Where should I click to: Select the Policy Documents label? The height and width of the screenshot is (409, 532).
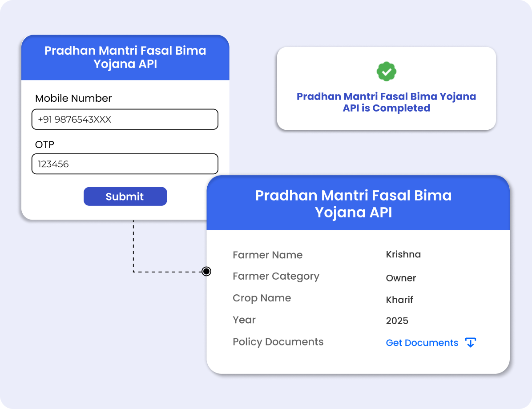(278, 342)
